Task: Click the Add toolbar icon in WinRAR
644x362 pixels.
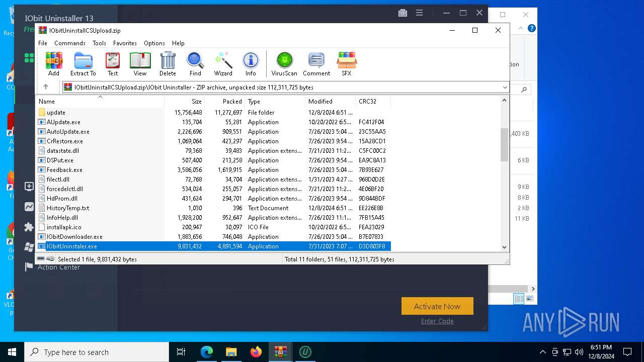Action: point(54,64)
